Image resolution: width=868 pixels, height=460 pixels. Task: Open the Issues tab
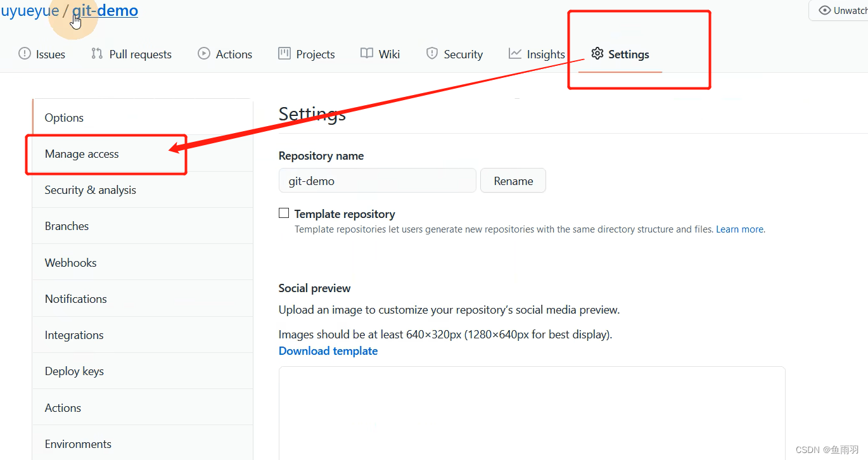[42, 54]
